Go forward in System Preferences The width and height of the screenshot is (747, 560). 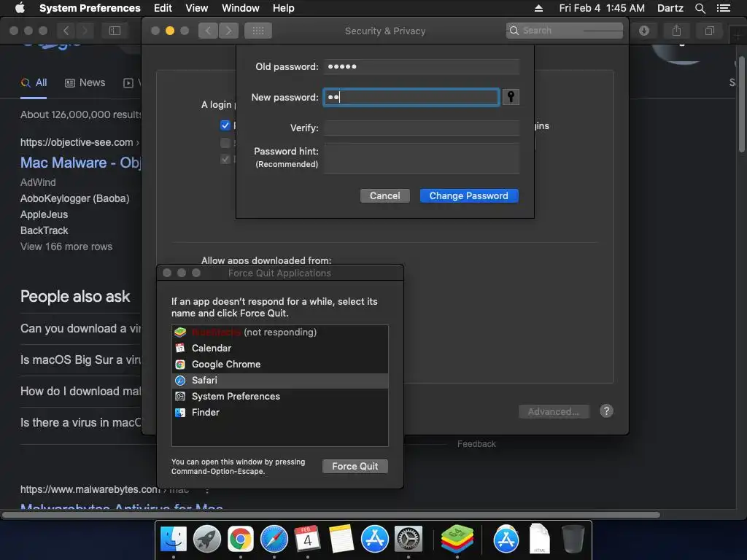point(228,31)
